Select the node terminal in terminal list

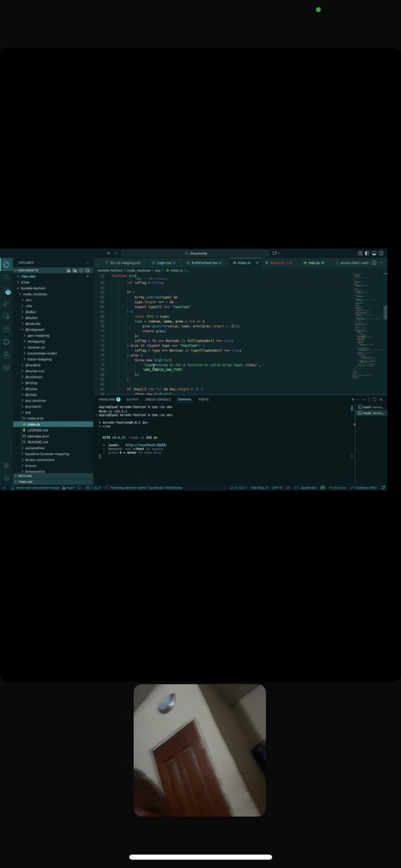[x=371, y=413]
